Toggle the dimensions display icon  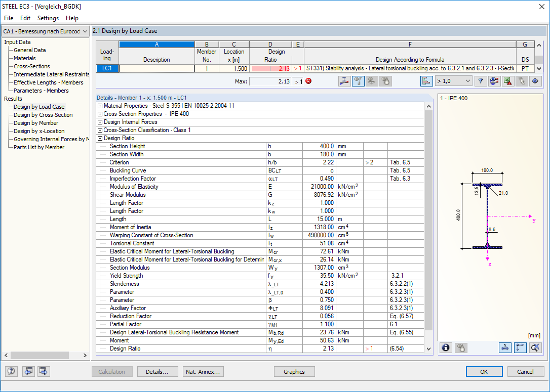pyautogui.click(x=505, y=347)
